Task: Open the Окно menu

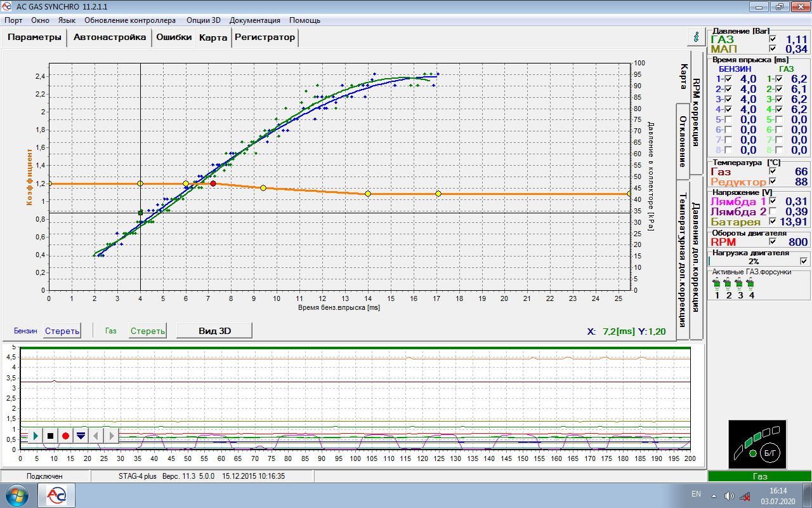Action: 40,20
